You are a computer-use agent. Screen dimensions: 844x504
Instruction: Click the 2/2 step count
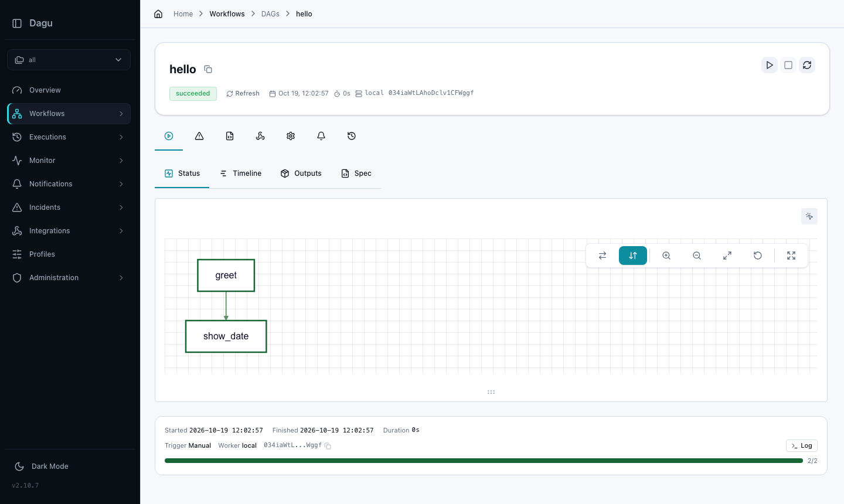pyautogui.click(x=812, y=461)
